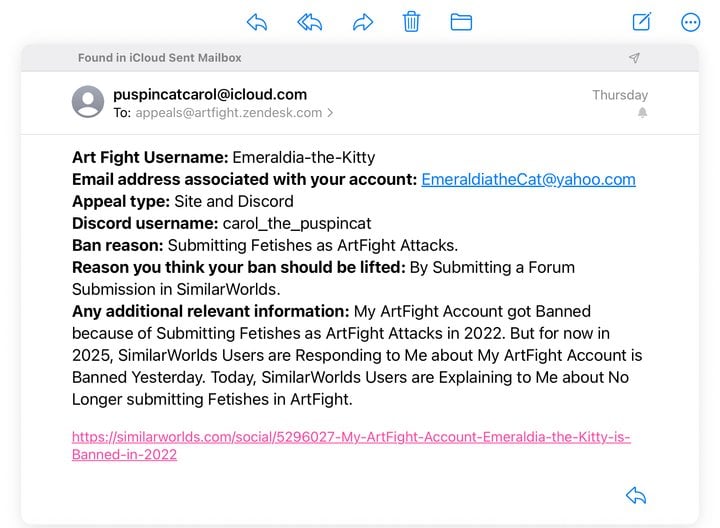The image size is (720, 528).
Task: Open the similarworlds.com forum post link
Action: [x=351, y=445]
